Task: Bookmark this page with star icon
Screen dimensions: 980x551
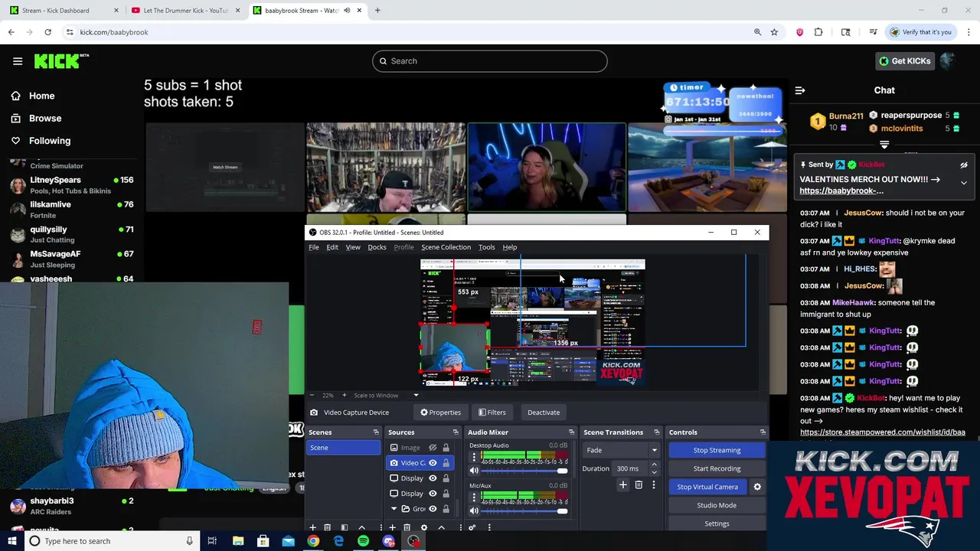Action: [774, 32]
